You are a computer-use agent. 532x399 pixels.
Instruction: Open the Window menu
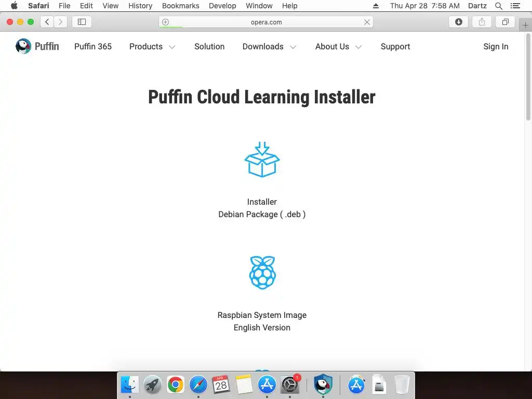point(259,6)
